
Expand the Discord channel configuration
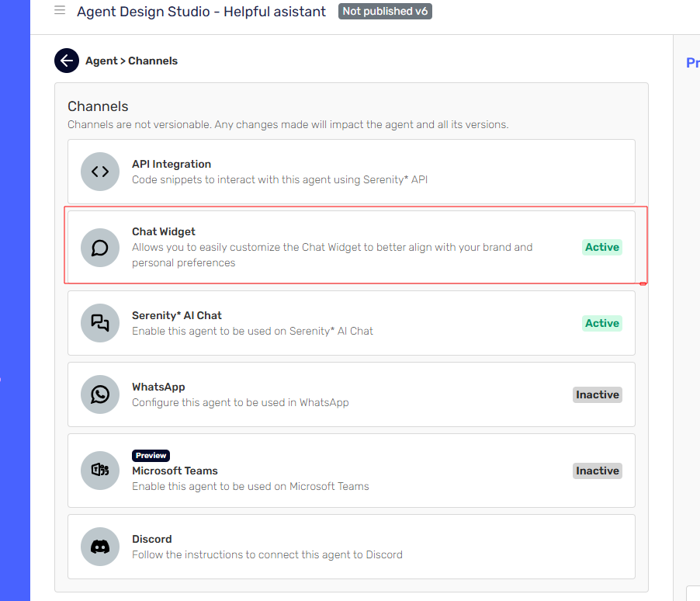[349, 547]
